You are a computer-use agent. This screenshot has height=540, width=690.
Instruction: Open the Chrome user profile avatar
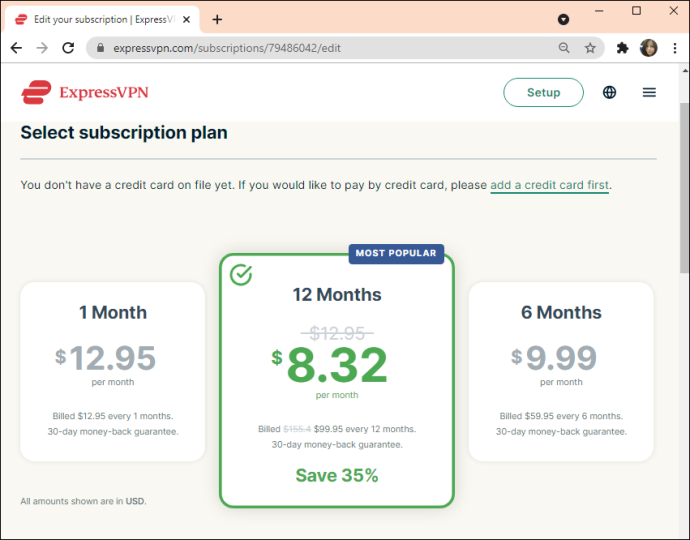coord(649,48)
